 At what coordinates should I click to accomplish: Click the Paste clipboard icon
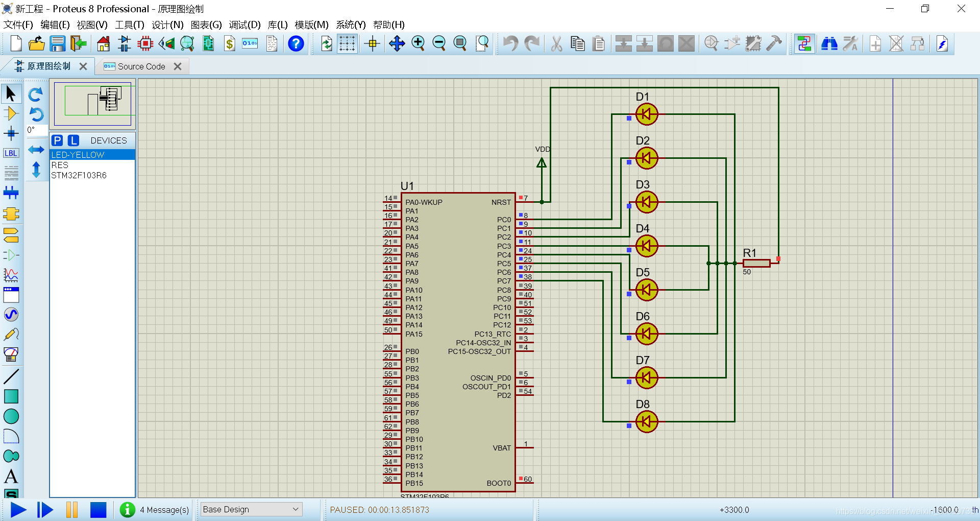click(x=599, y=44)
